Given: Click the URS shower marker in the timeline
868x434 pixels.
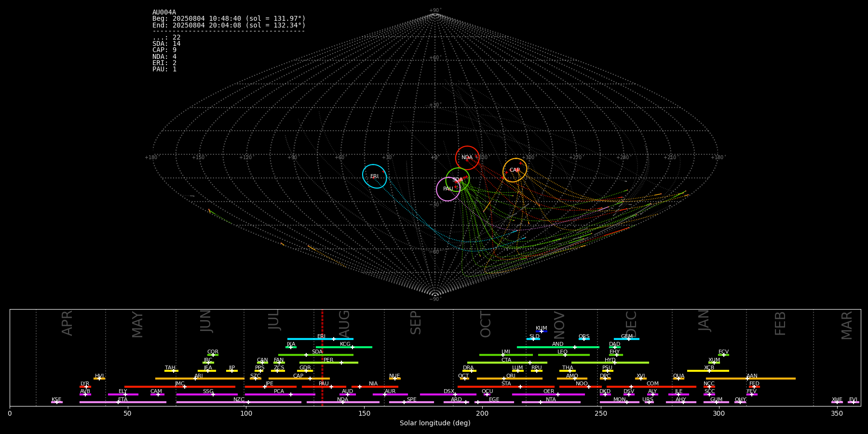Looking at the screenshot, I should (649, 402).
